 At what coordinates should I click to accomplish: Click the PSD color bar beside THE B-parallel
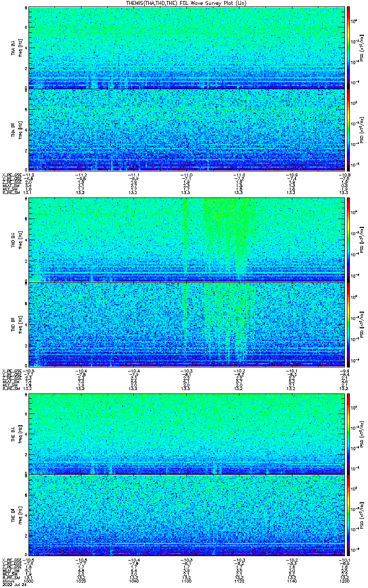pos(349,515)
